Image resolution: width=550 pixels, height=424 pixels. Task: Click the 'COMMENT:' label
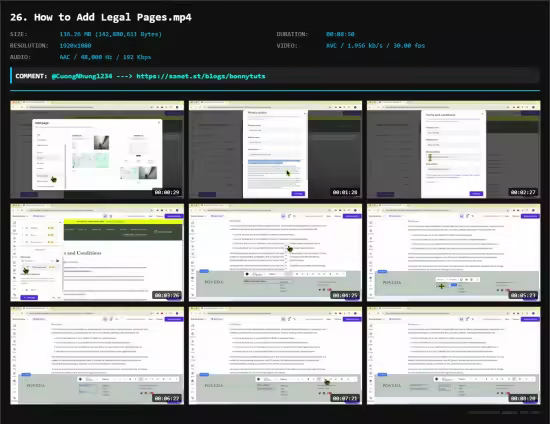(x=31, y=76)
